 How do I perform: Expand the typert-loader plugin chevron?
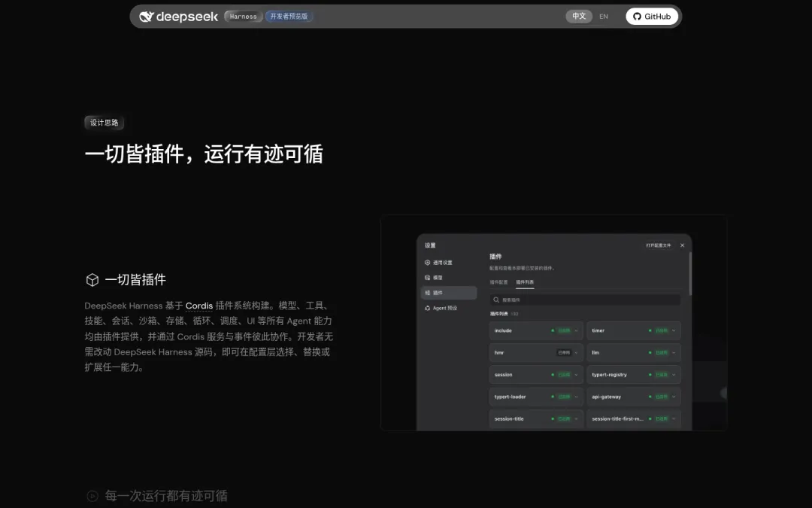(577, 397)
